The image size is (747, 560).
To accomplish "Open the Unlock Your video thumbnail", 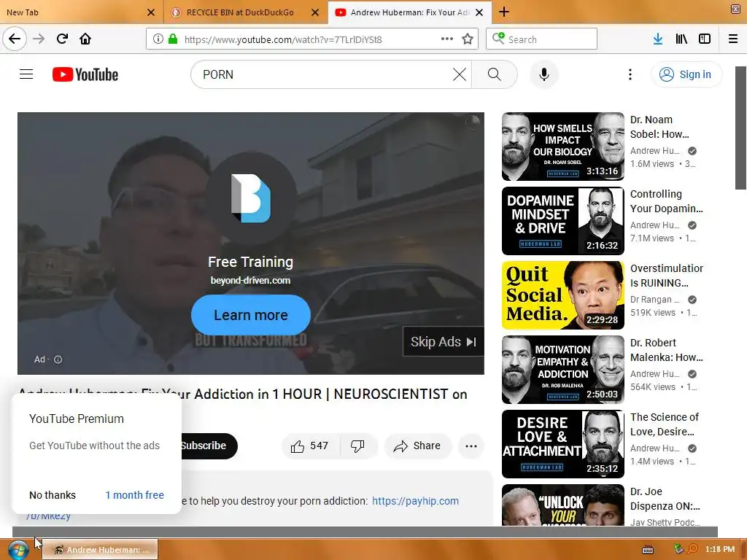I will click(x=562, y=505).
